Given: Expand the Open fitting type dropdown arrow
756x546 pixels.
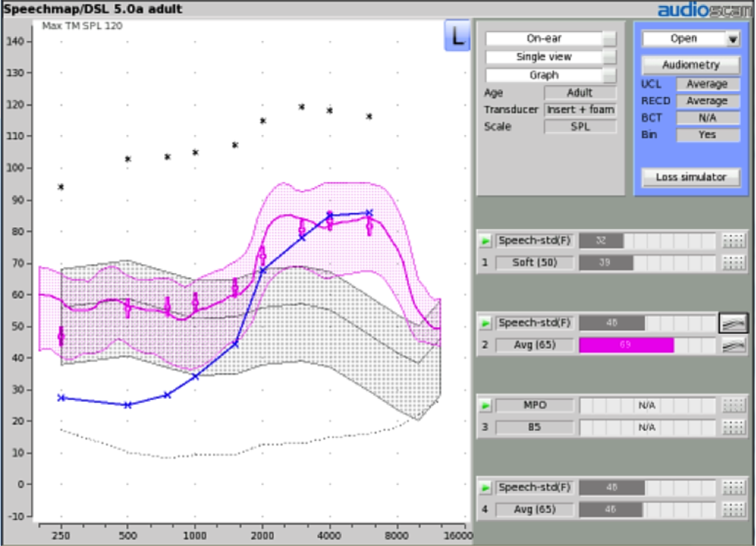Looking at the screenshot, I should [x=733, y=39].
